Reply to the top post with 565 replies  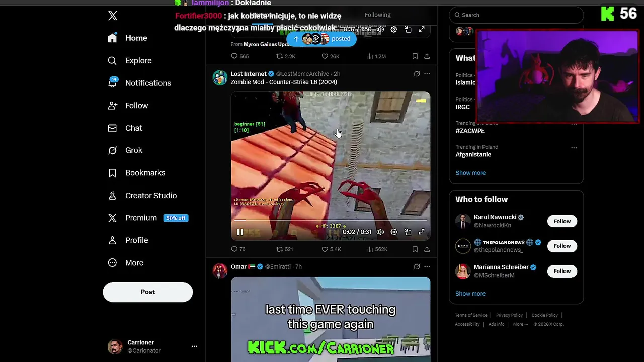(240, 56)
